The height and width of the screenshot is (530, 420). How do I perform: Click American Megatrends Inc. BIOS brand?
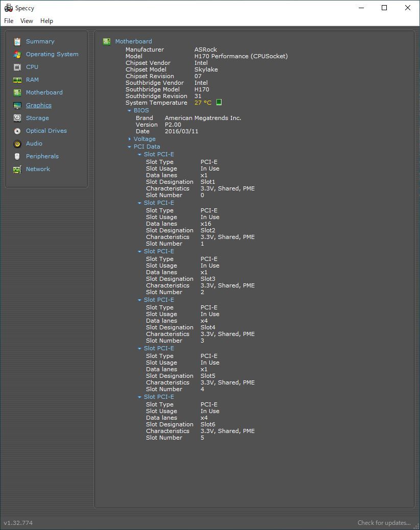(203, 118)
